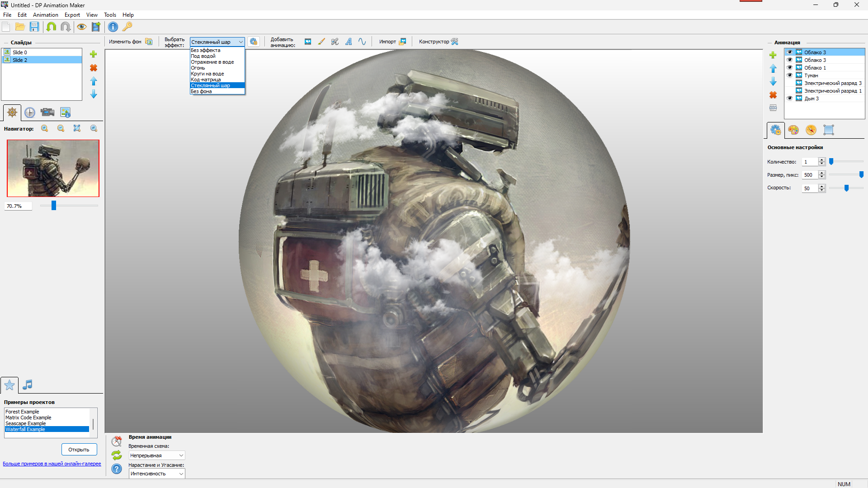Open the blue info icon

113,27
